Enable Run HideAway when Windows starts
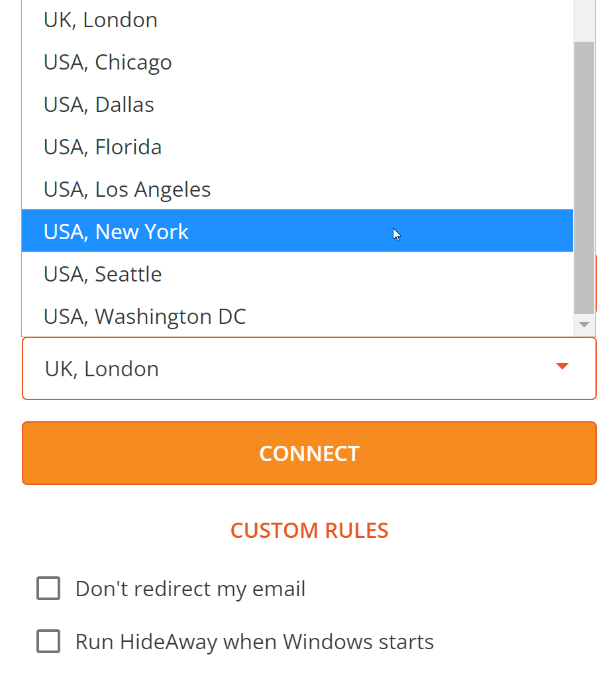The width and height of the screenshot is (616, 677). point(48,641)
